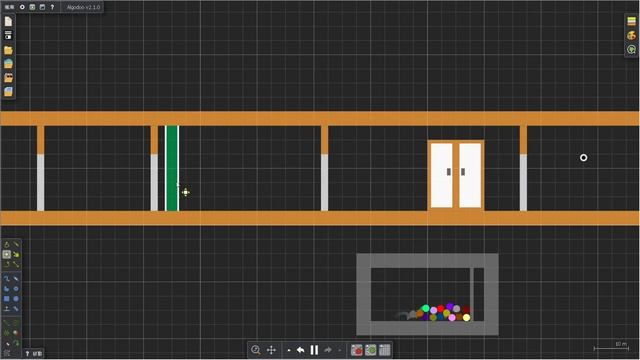
Task: Select the Plane tool
Action: 7,309
